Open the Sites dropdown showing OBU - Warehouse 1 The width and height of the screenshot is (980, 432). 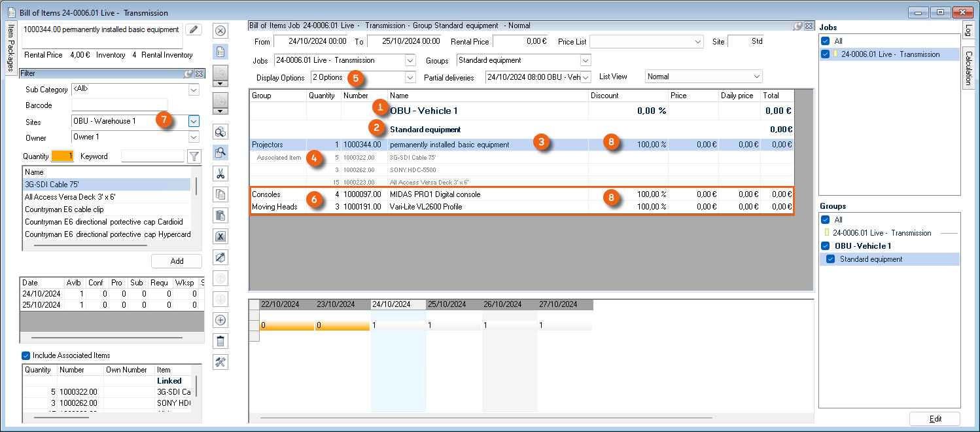(194, 121)
